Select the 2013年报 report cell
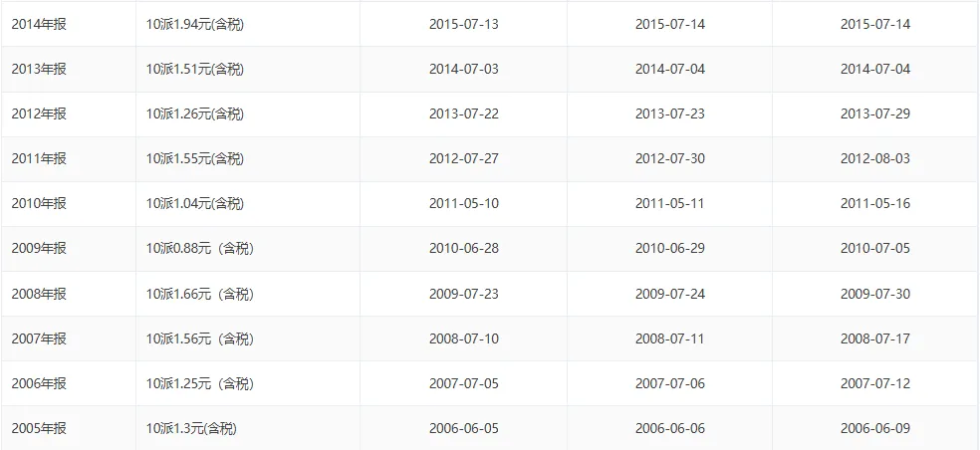This screenshot has height=450, width=980. 39,69
